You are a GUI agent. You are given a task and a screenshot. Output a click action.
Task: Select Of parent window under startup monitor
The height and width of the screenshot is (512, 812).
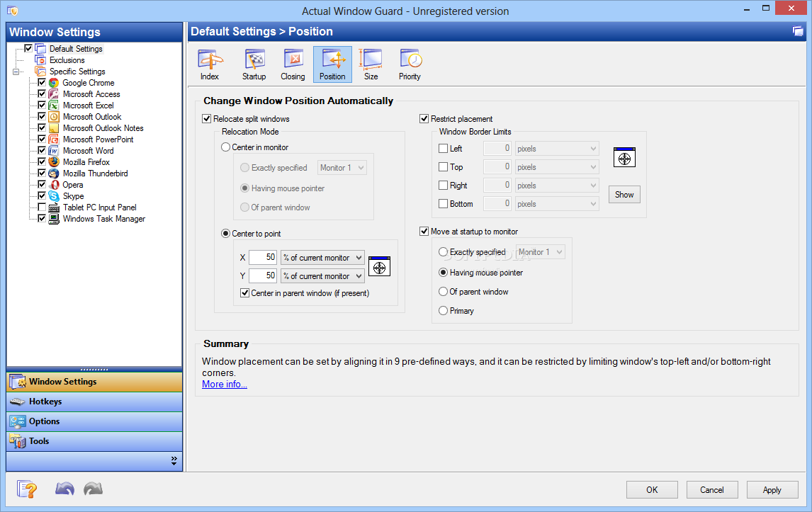pos(444,292)
